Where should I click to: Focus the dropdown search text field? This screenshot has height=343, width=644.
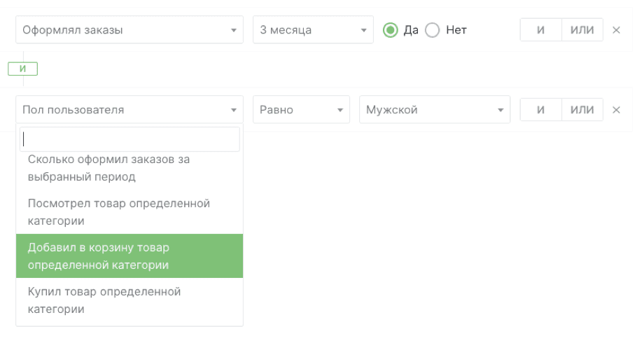[129, 139]
